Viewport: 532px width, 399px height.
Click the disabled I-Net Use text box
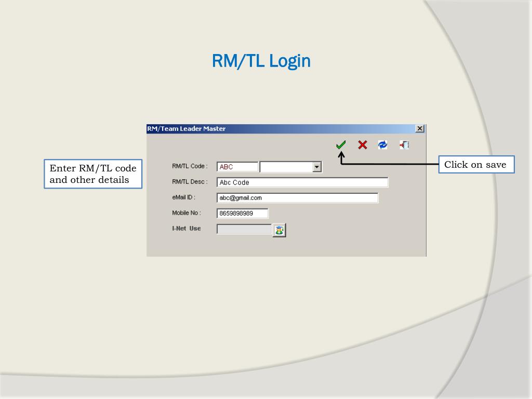click(x=243, y=229)
